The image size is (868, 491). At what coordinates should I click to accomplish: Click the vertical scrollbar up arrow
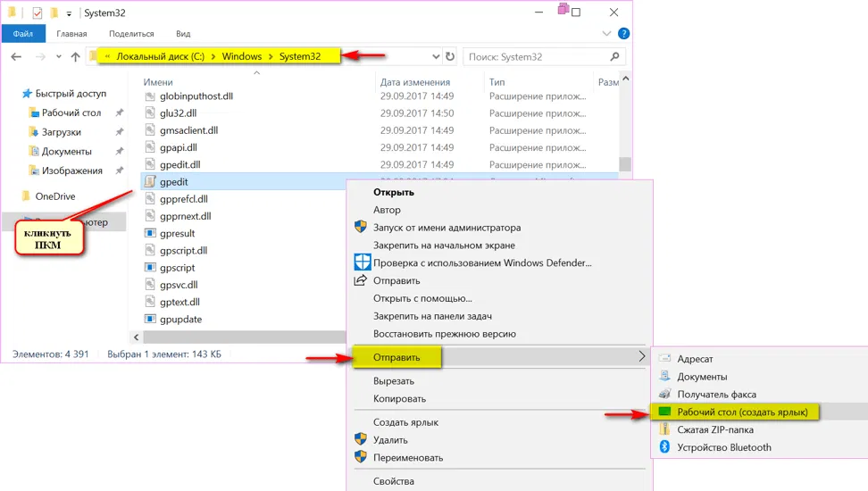click(x=625, y=79)
